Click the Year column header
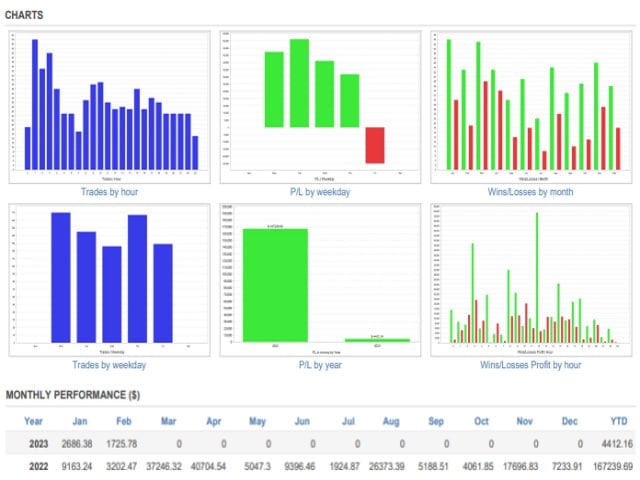640x480 pixels. pyautogui.click(x=33, y=421)
